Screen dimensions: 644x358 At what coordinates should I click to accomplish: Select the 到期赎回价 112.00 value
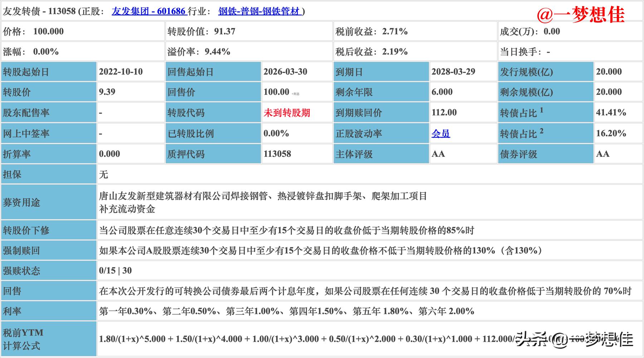pos(444,112)
